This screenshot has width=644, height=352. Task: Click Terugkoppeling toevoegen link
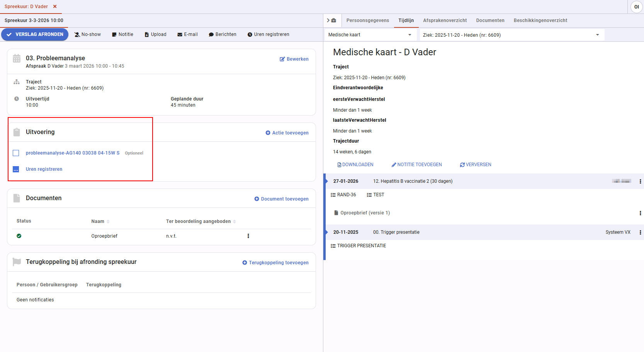[275, 263]
